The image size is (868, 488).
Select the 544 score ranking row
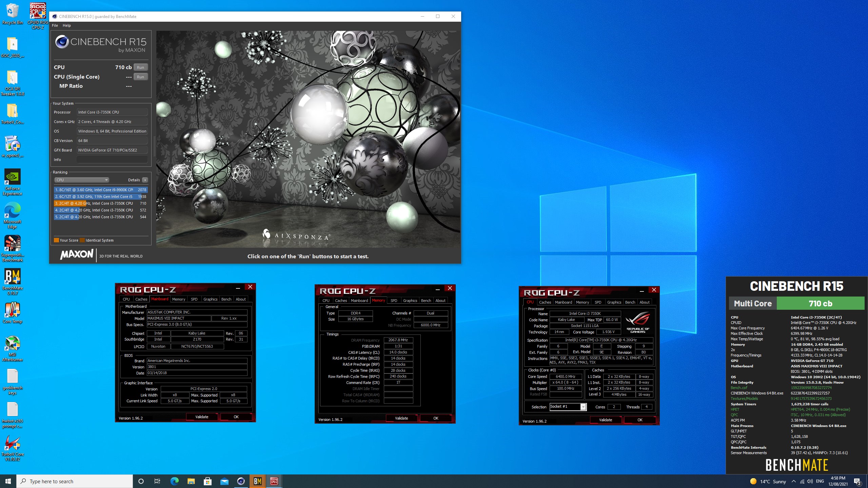[x=101, y=217]
